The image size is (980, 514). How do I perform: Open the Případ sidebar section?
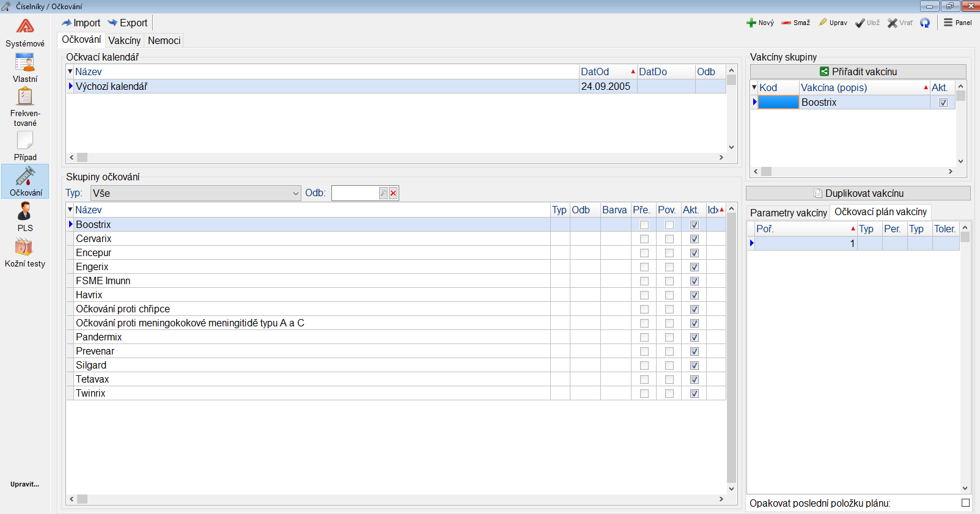coord(24,146)
